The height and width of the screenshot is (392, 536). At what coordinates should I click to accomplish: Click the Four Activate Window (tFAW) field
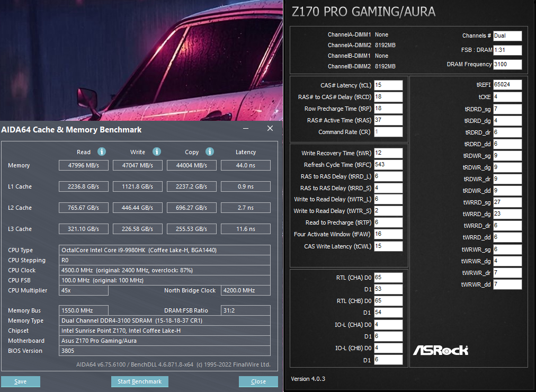tap(388, 234)
